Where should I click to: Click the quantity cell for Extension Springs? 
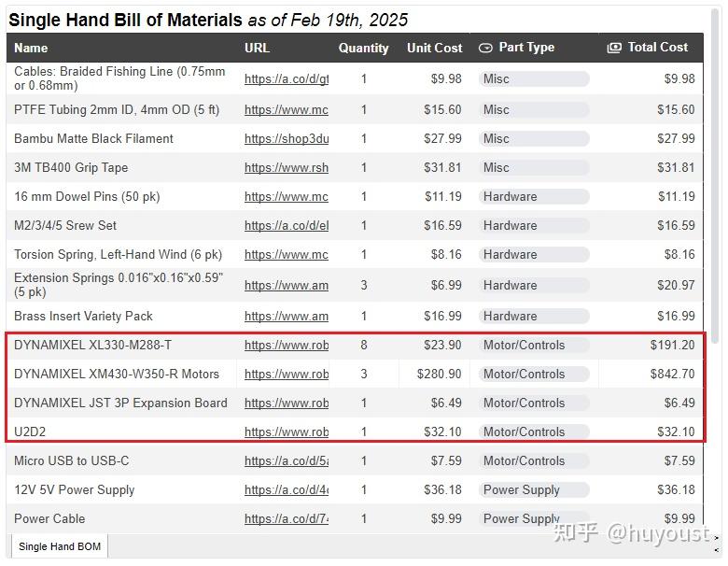click(x=364, y=285)
